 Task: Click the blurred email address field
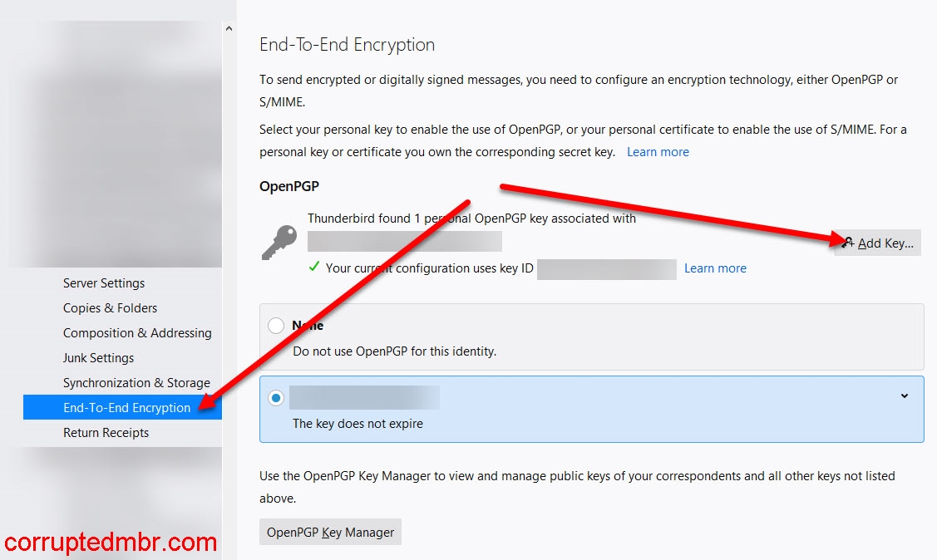[405, 241]
